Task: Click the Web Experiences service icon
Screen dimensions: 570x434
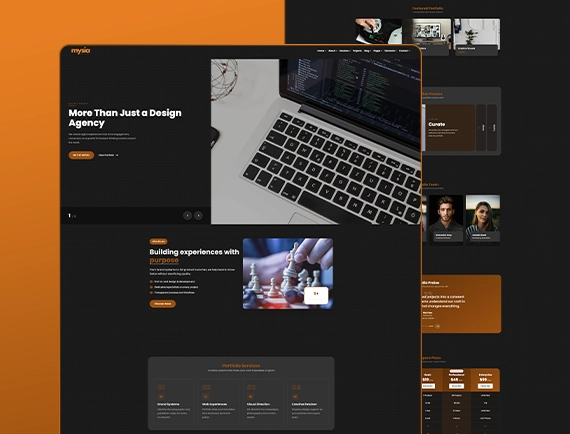Action: tap(206, 397)
